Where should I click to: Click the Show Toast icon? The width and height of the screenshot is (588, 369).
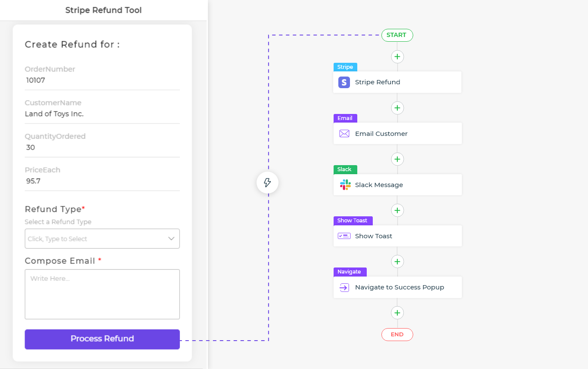coord(344,236)
